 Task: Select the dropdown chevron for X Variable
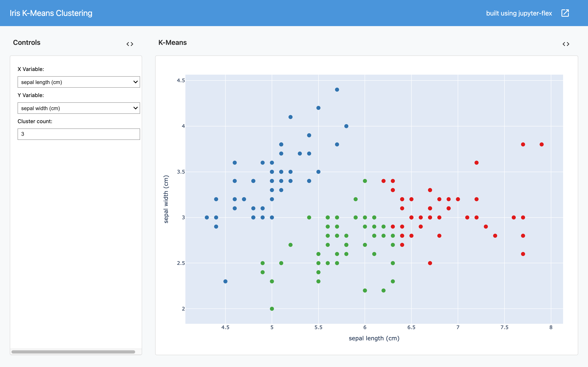point(136,82)
